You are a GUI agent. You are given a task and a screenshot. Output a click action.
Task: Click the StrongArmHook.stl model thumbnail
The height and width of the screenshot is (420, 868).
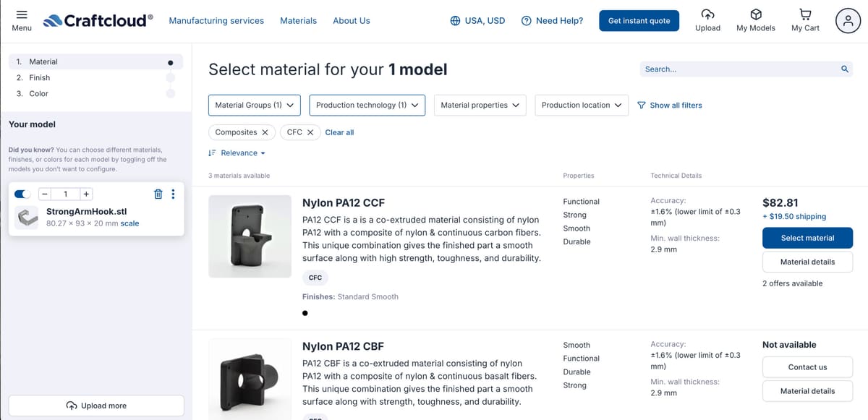tap(27, 218)
